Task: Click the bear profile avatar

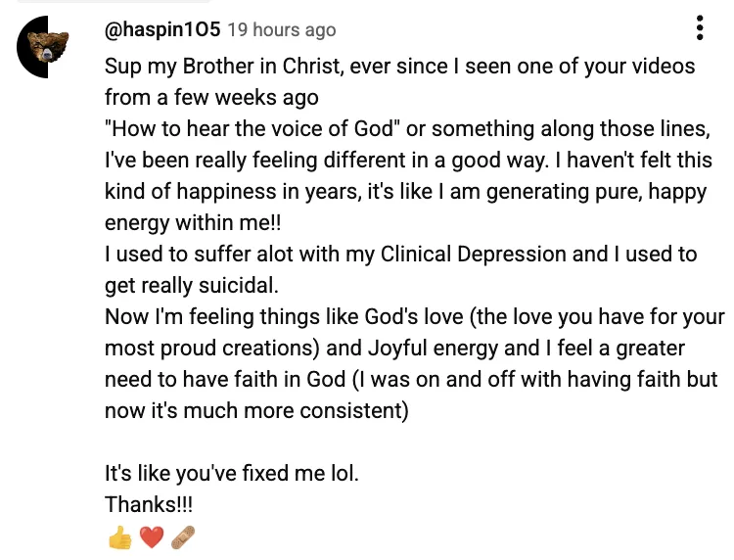Action: pos(43,47)
